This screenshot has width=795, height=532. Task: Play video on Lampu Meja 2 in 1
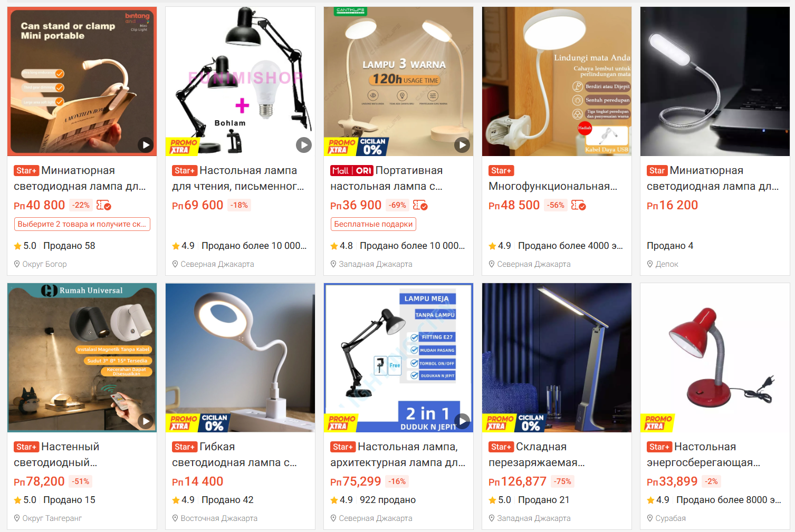click(x=462, y=421)
